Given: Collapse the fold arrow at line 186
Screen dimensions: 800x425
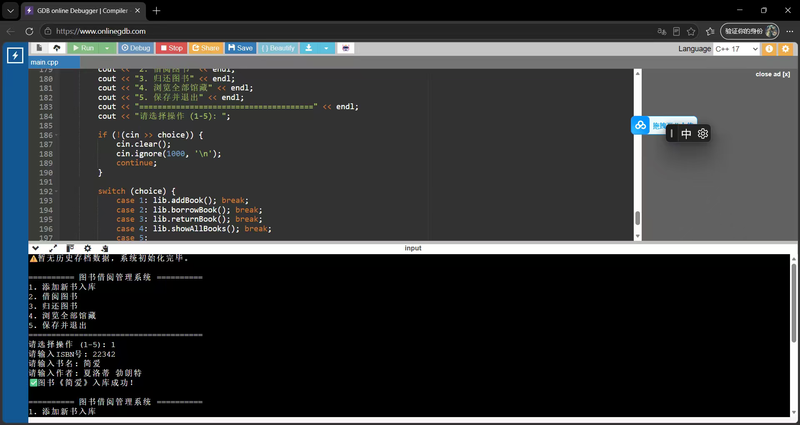Looking at the screenshot, I should (x=56, y=135).
